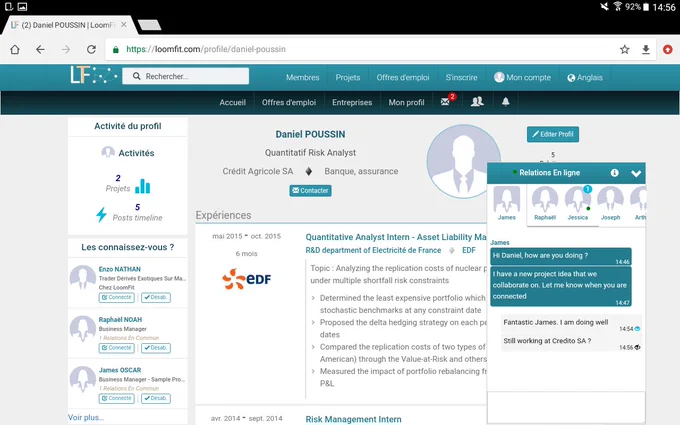
Task: Click Désab. button for James OSCAR
Action: pyautogui.click(x=156, y=398)
